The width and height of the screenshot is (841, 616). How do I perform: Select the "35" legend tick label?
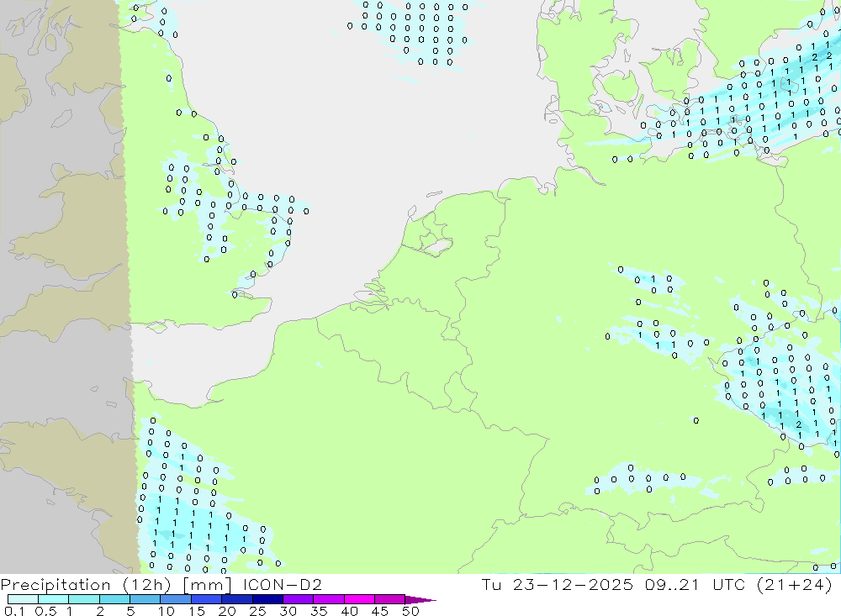(x=319, y=611)
